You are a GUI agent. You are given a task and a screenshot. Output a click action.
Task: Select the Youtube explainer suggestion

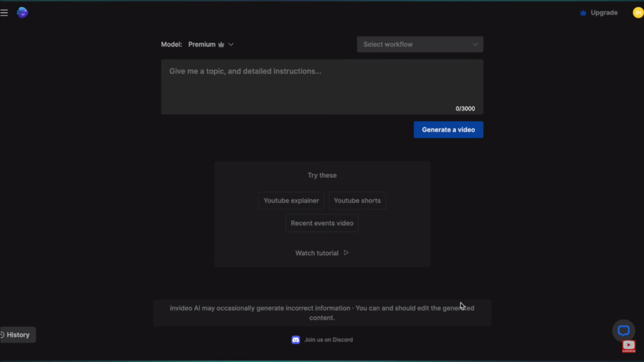coord(291,200)
